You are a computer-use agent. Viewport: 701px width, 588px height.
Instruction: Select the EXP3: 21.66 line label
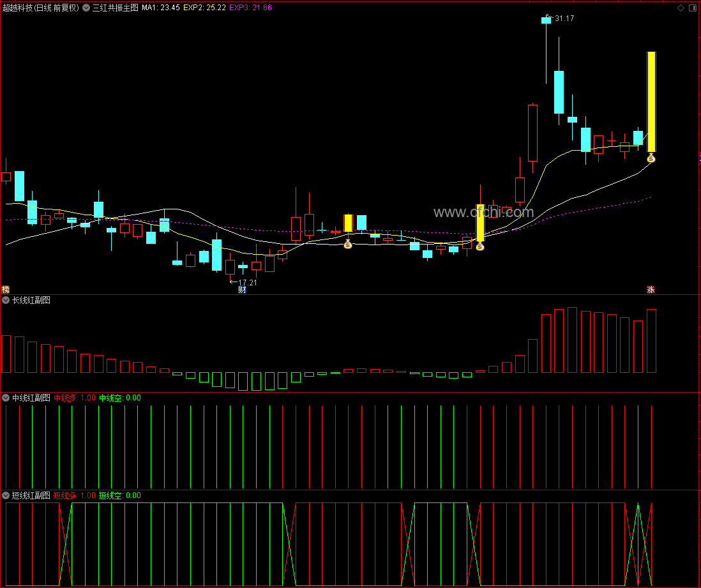250,8
